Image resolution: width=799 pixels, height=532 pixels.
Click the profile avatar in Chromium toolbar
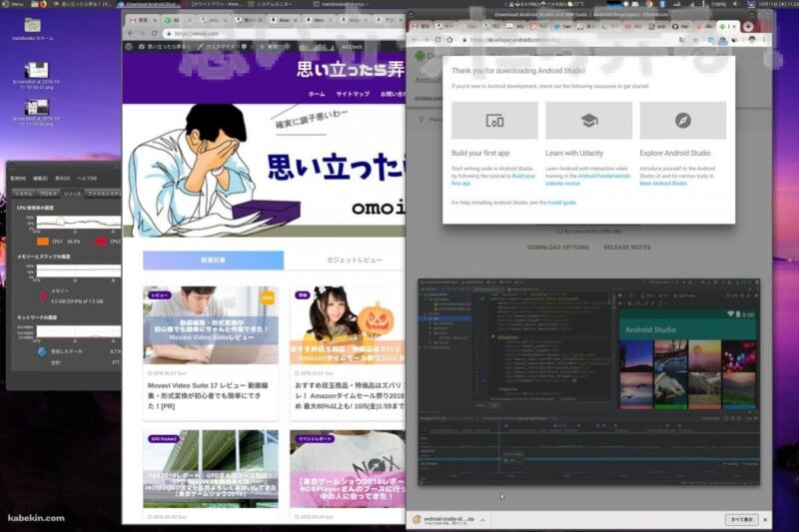(x=752, y=39)
